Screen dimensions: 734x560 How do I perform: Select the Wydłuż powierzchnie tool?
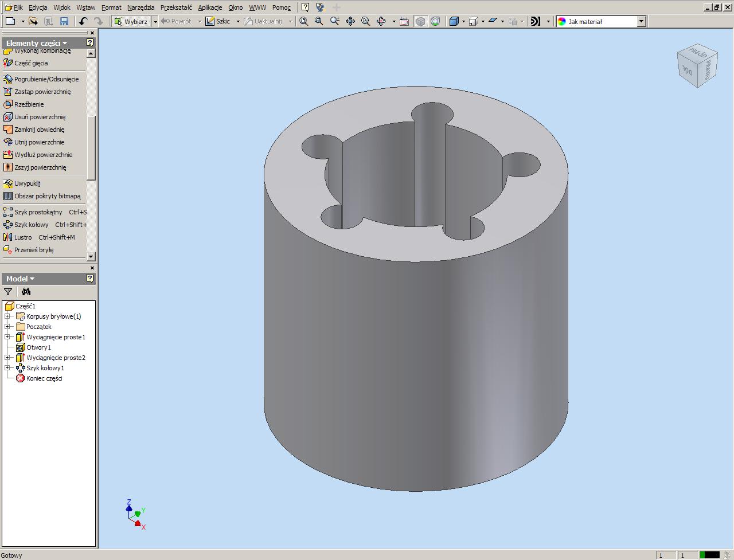pyautogui.click(x=38, y=155)
